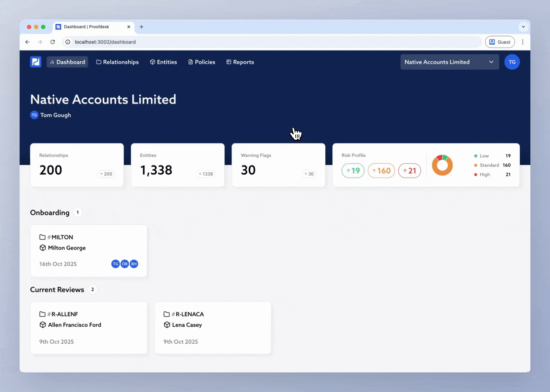
Task: Click the Guest profile button
Action: tap(500, 42)
